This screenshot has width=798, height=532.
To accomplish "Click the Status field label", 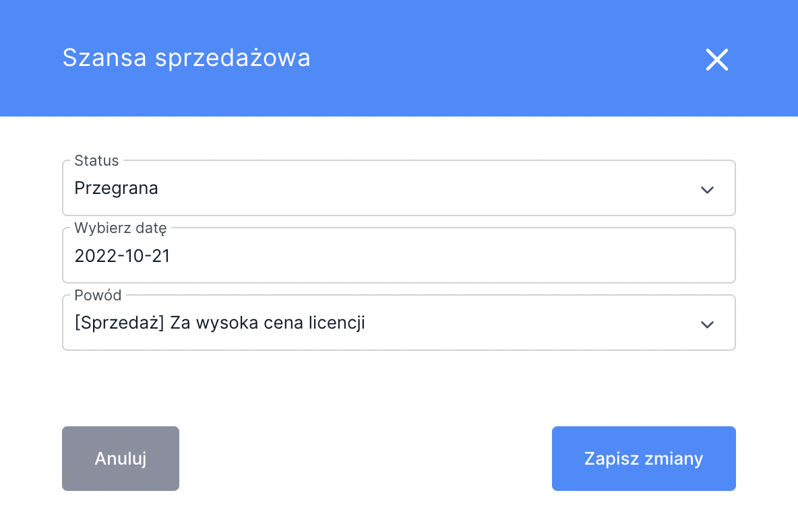I will tap(96, 161).
